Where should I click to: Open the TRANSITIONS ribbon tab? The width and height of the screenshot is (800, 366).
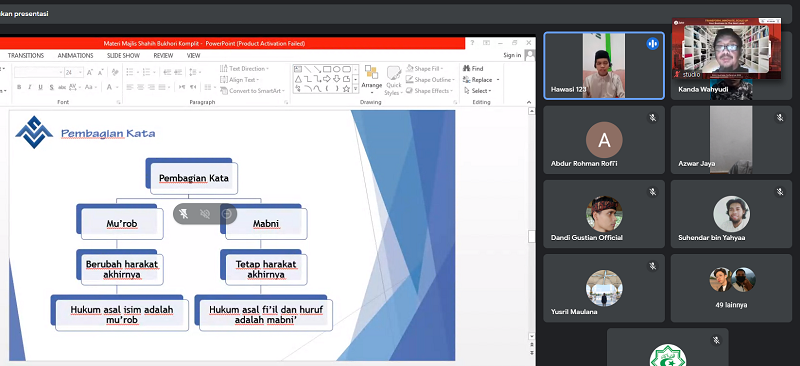point(26,56)
